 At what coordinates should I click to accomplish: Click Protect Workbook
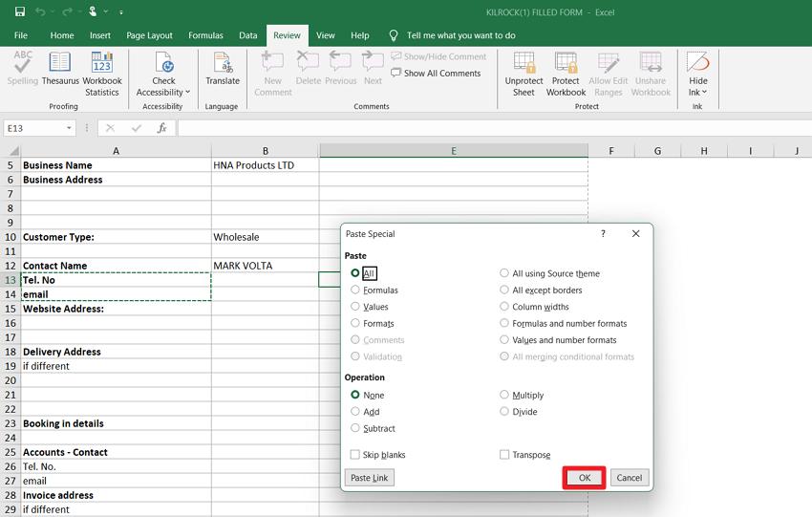(x=566, y=74)
